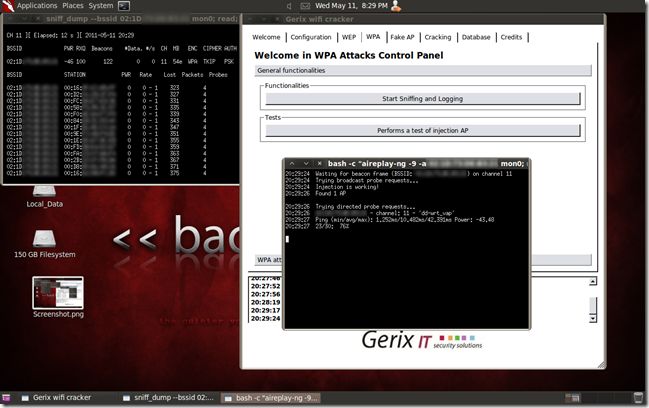Open the Places menu
649x408 pixels.
72,6
